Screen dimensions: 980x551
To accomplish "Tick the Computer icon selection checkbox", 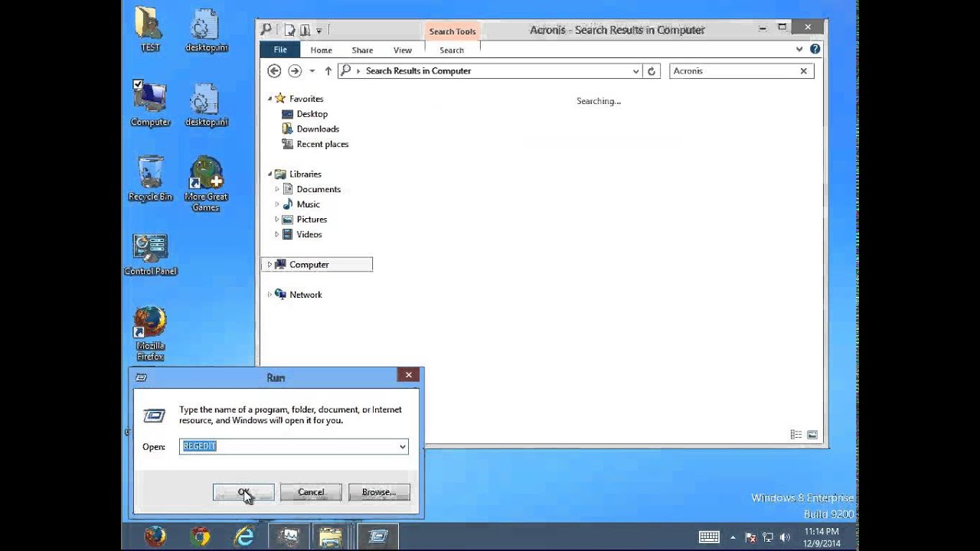I will pyautogui.click(x=138, y=84).
